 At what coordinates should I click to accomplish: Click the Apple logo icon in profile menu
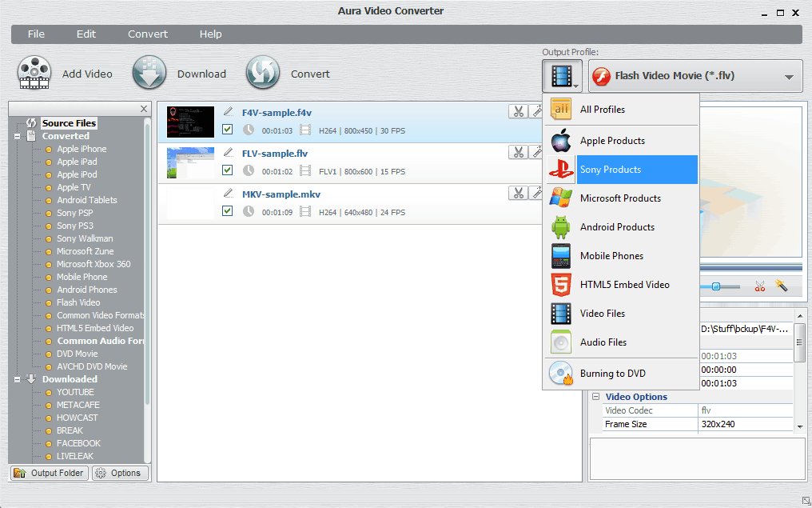(561, 141)
